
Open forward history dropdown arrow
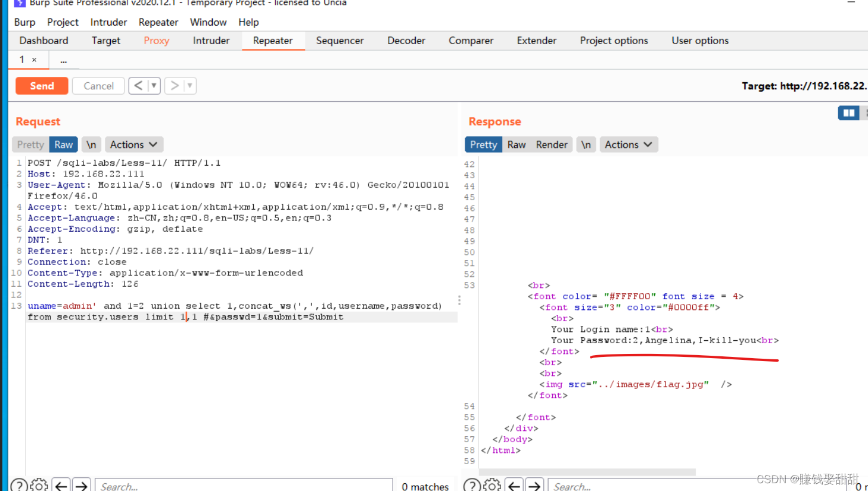[x=190, y=86]
